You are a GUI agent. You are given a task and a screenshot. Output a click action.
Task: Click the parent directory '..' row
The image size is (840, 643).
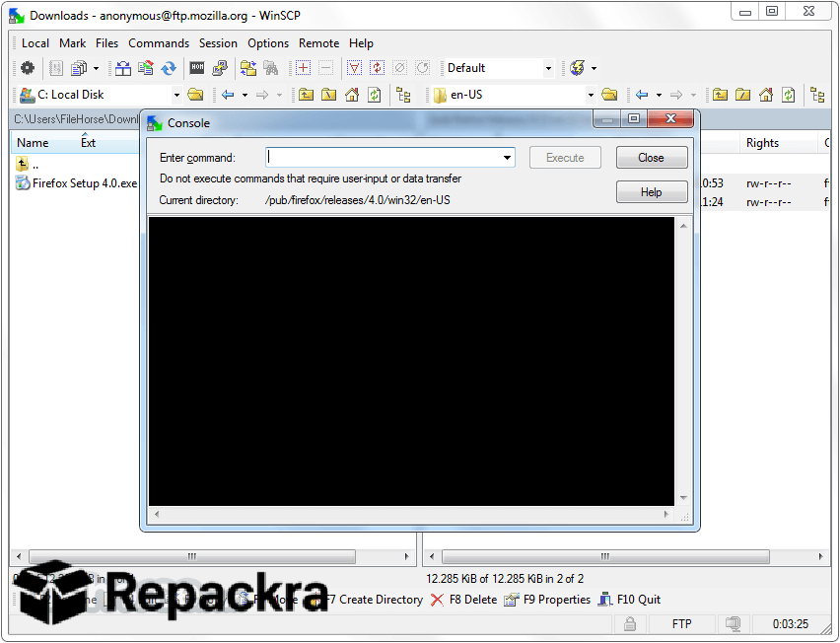click(28, 165)
